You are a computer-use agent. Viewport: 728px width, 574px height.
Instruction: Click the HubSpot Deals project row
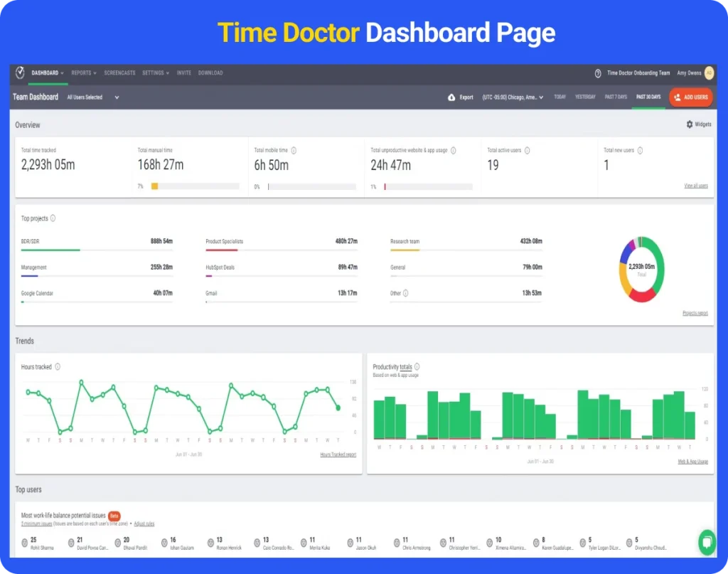282,271
